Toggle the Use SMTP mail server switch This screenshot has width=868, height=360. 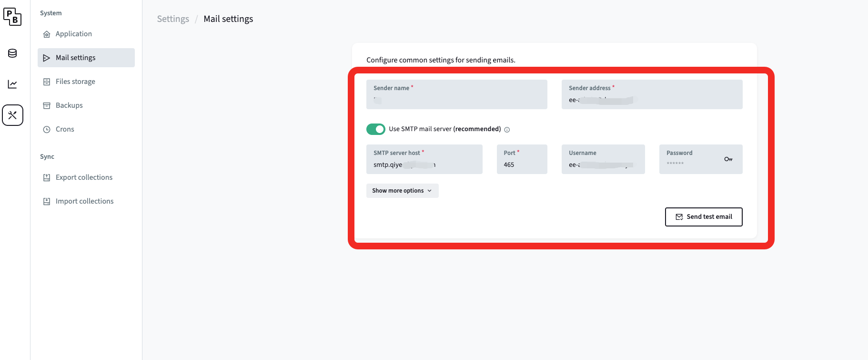pos(375,129)
